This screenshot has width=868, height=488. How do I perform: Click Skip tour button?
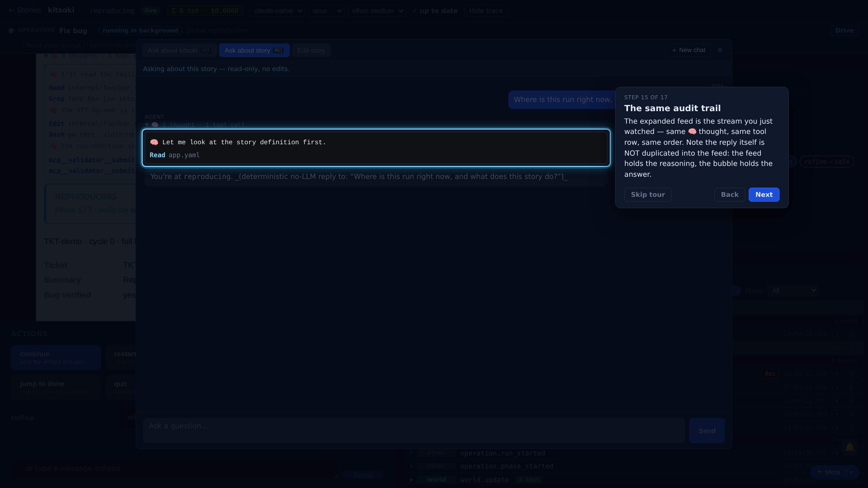[x=648, y=194]
